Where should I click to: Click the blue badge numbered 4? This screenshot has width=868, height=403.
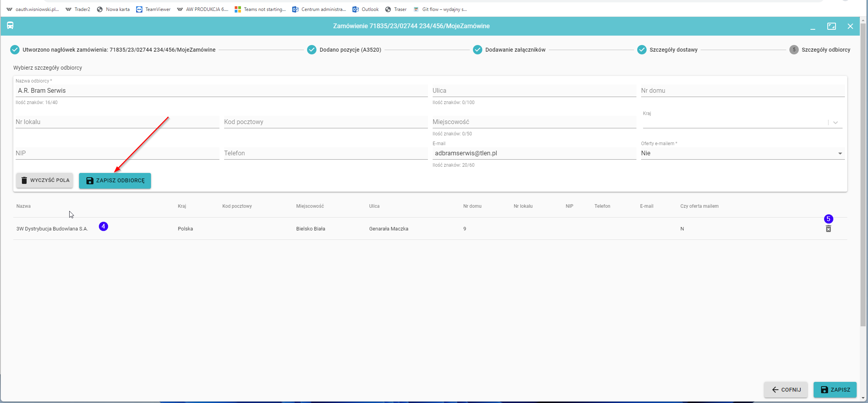pos(103,227)
